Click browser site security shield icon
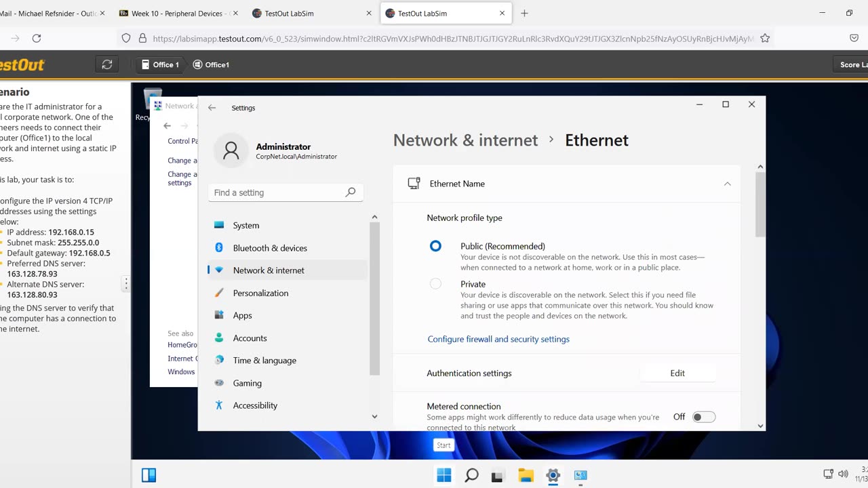The image size is (868, 488). coord(126,39)
